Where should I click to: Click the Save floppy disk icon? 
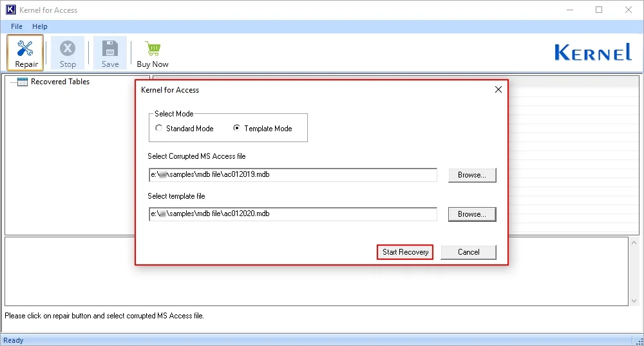(110, 49)
